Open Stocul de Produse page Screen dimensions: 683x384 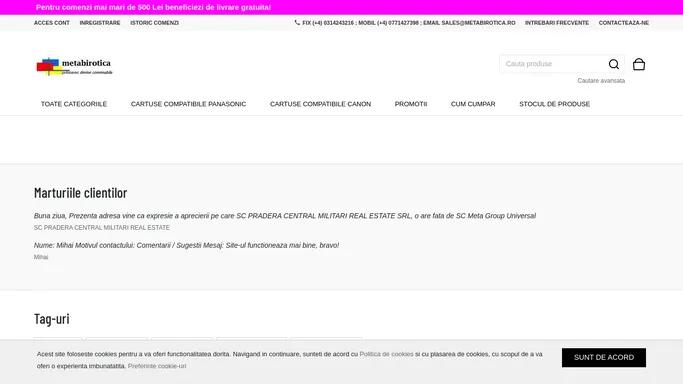(x=555, y=104)
